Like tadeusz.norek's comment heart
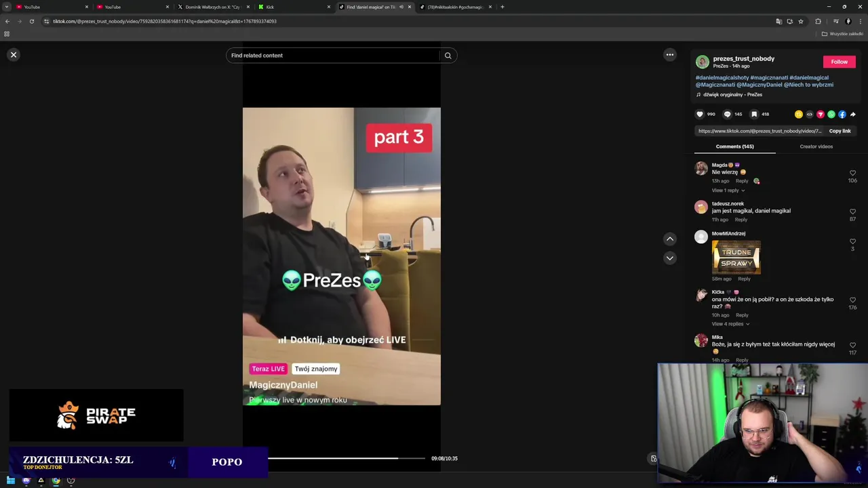The image size is (868, 488). tap(852, 211)
